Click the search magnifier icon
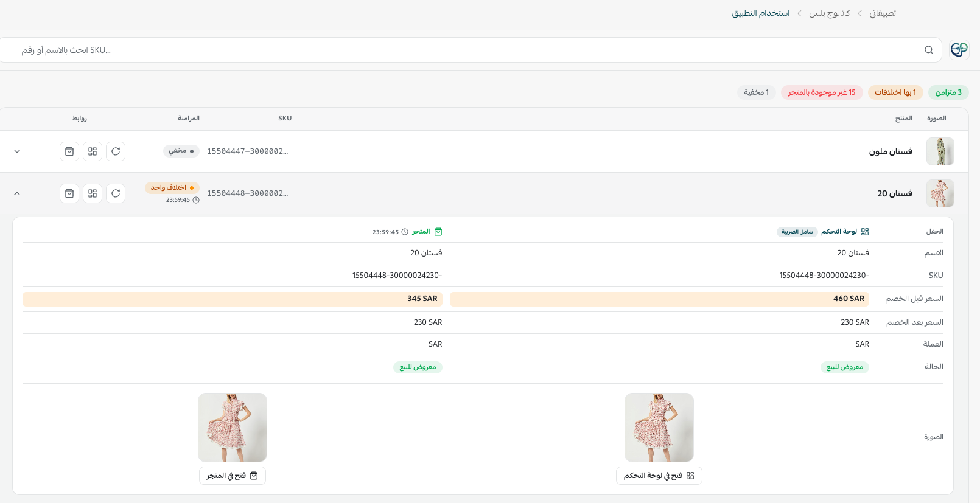This screenshot has width=980, height=503. pyautogui.click(x=929, y=50)
